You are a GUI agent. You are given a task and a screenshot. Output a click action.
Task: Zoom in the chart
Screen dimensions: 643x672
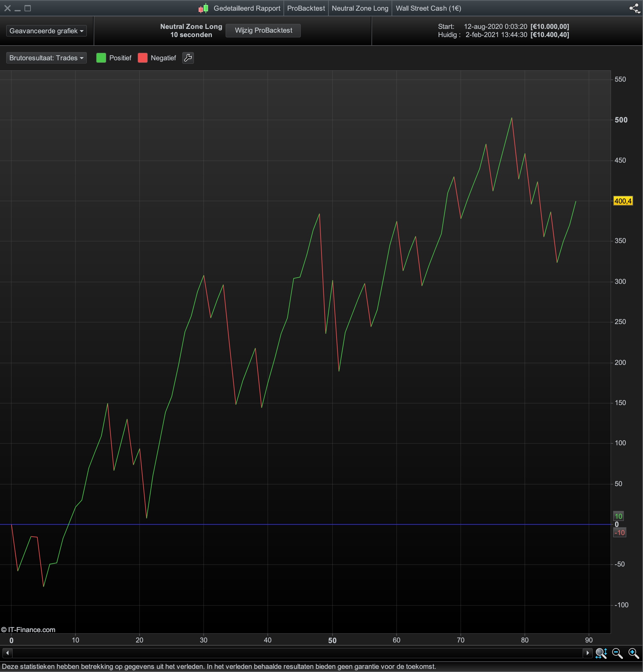pos(633,653)
